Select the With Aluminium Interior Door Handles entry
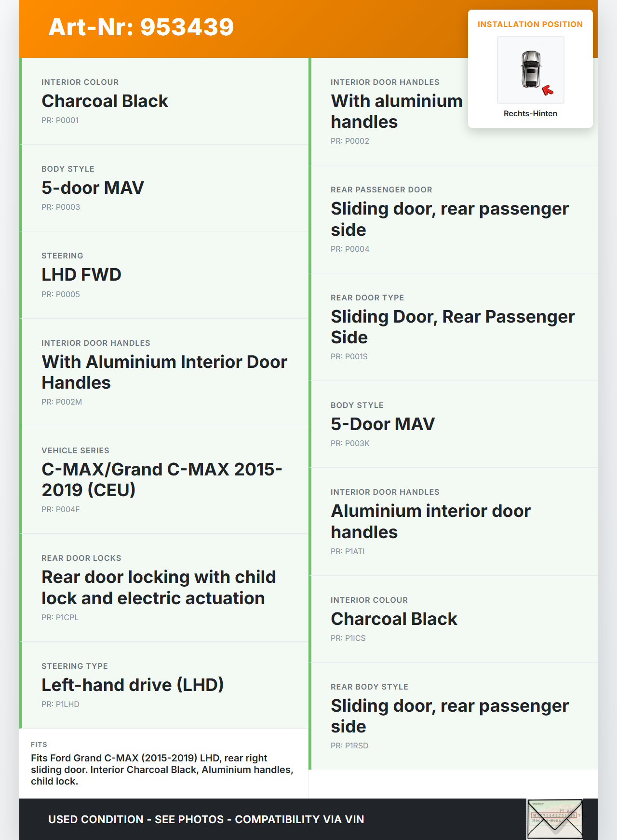This screenshot has height=840, width=617. click(164, 372)
